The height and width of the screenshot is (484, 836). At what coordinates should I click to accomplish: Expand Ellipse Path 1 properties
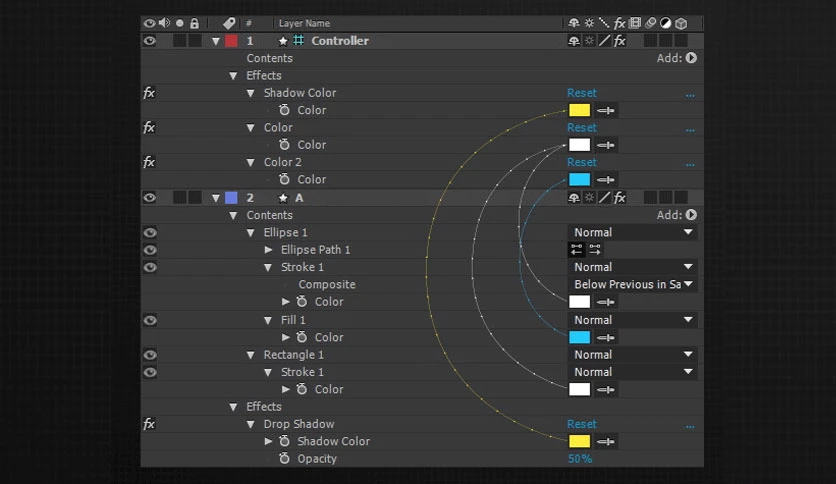tap(268, 249)
